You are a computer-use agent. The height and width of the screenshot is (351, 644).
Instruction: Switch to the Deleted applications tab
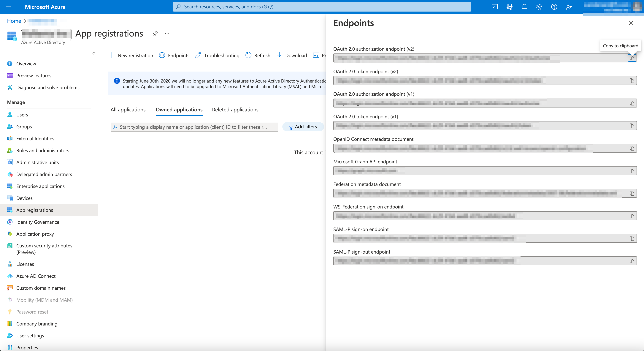[235, 109]
